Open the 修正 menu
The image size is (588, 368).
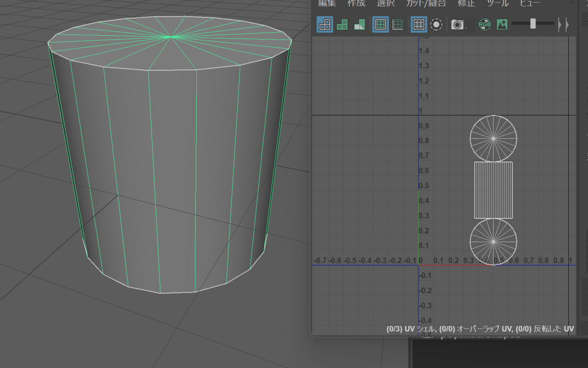click(466, 4)
